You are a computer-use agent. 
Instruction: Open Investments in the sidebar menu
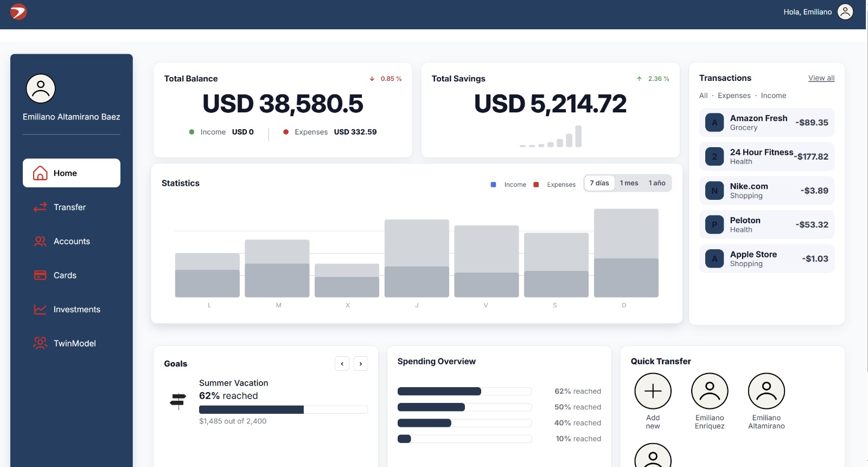[x=72, y=309]
